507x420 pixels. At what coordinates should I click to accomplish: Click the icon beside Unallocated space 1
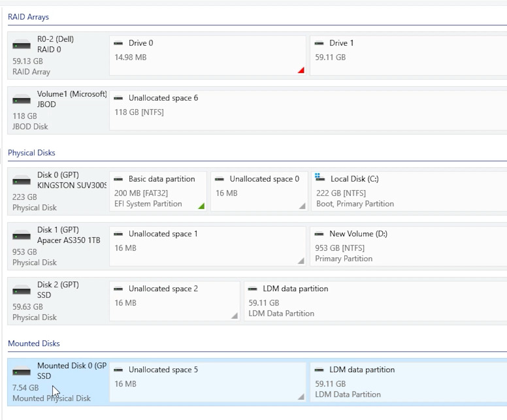click(118, 234)
